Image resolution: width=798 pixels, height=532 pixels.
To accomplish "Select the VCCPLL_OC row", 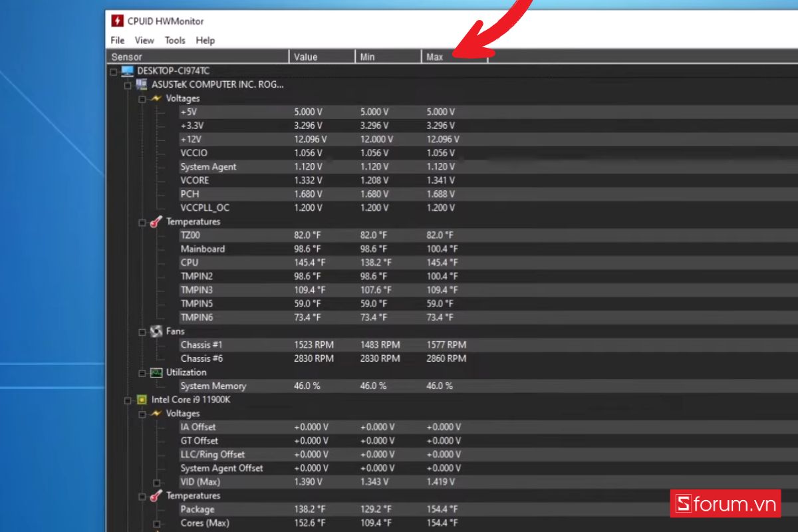I will (x=489, y=207).
